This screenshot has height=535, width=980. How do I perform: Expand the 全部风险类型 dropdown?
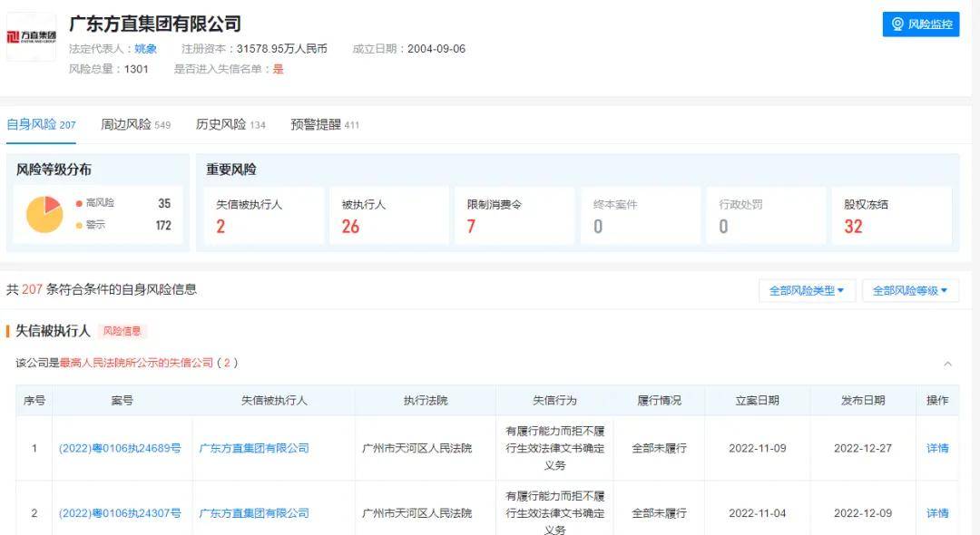(807, 290)
